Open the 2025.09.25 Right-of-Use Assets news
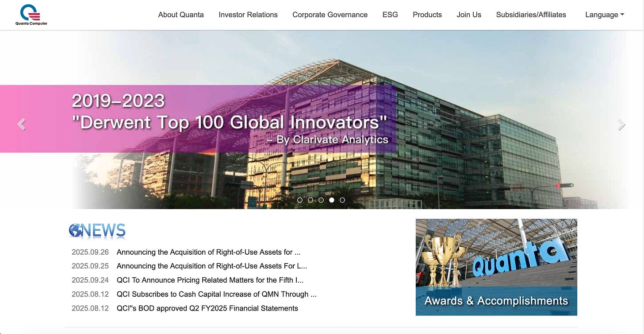This screenshot has width=644, height=334. 212,266
